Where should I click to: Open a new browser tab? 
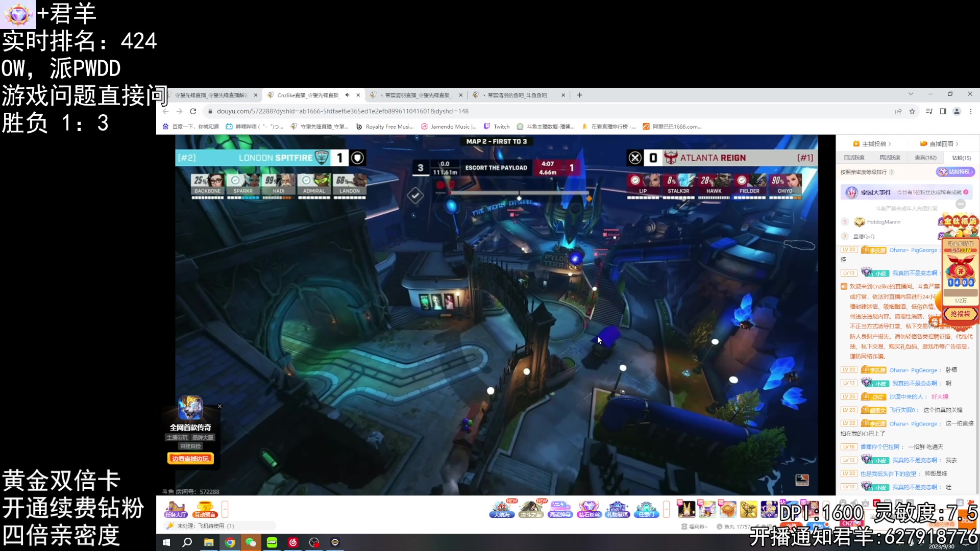point(579,95)
